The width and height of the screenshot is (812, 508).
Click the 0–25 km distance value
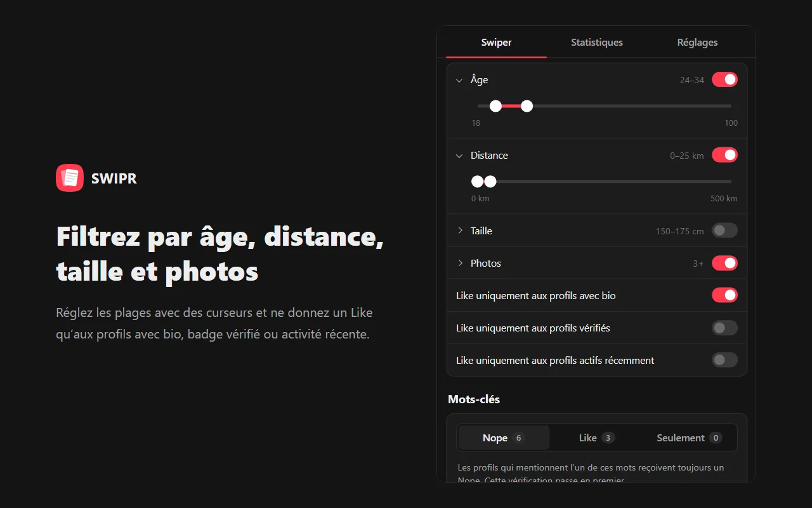pyautogui.click(x=687, y=156)
